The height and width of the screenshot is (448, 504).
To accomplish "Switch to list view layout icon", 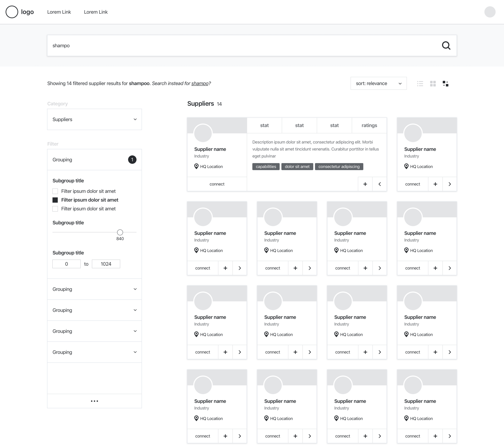I will pyautogui.click(x=420, y=84).
